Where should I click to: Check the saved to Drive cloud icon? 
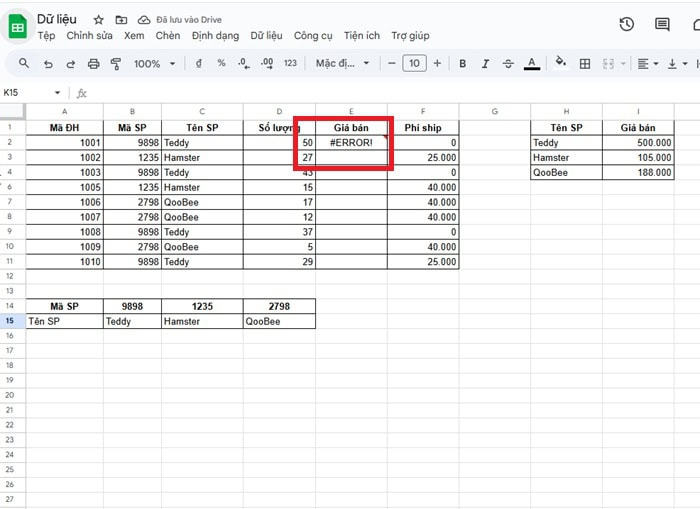[x=143, y=20]
